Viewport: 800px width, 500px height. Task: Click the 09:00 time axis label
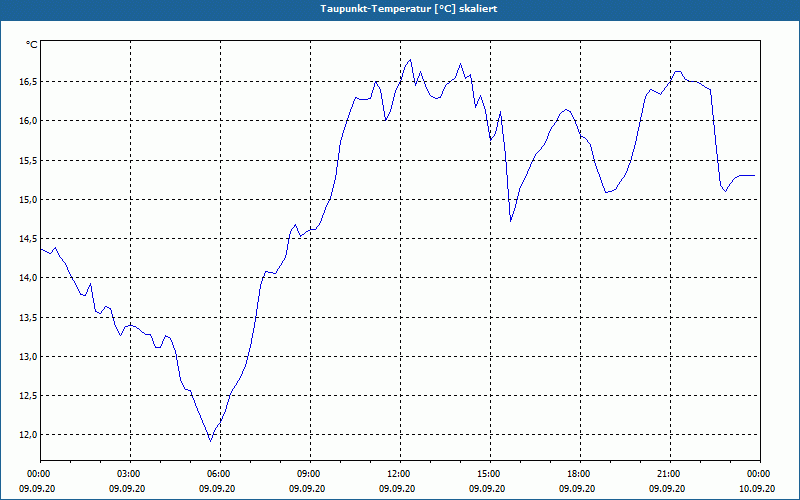pos(310,474)
